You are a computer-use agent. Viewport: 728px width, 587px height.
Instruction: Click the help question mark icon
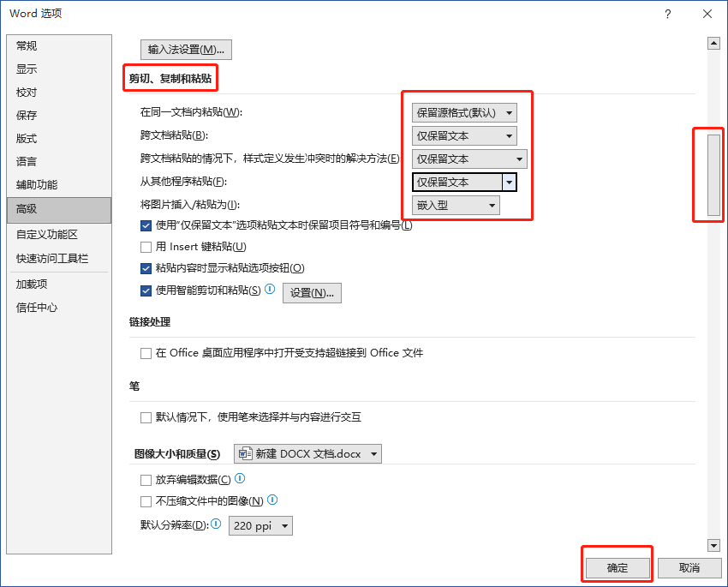click(x=668, y=14)
